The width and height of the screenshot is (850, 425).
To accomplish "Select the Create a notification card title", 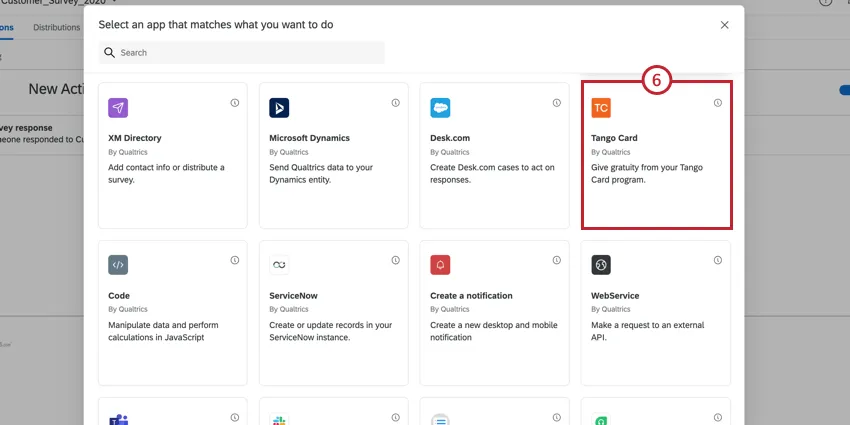I will point(471,296).
